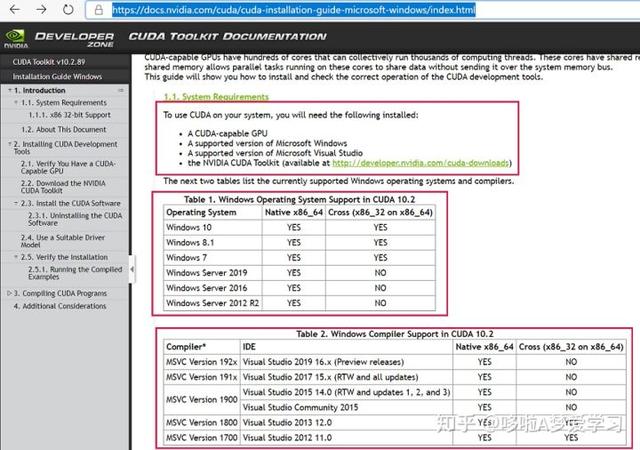The height and width of the screenshot is (450, 640).
Task: Click the NVIDIA logo
Action: click(x=16, y=39)
